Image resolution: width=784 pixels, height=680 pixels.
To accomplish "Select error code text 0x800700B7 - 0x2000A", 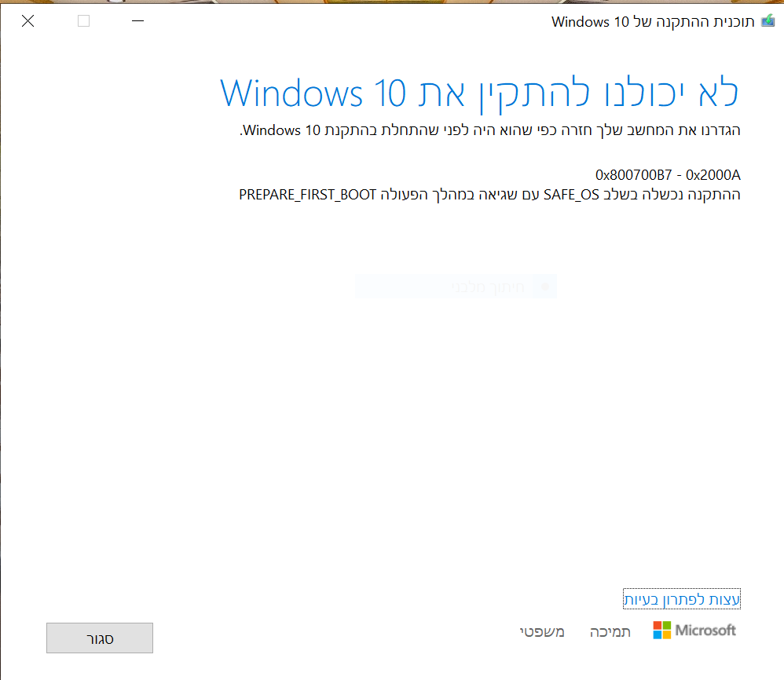I will pyautogui.click(x=668, y=175).
